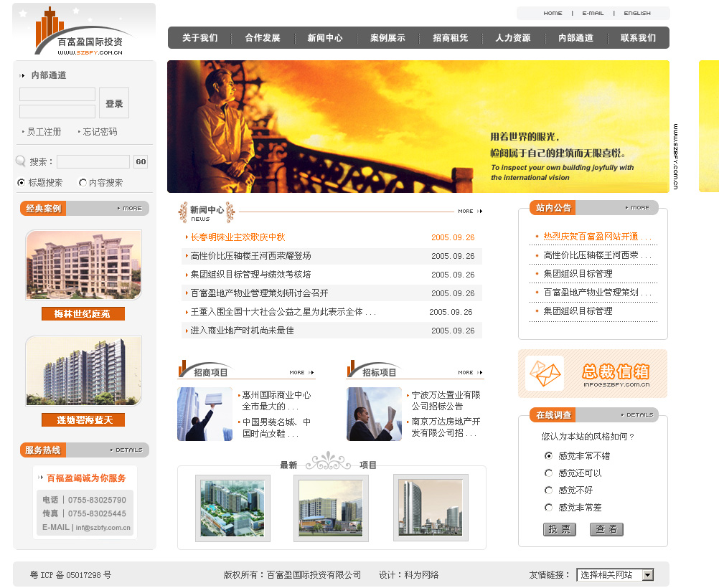Click the HOME link at top
Image resolution: width=719 pixels, height=588 pixels.
coord(553,14)
